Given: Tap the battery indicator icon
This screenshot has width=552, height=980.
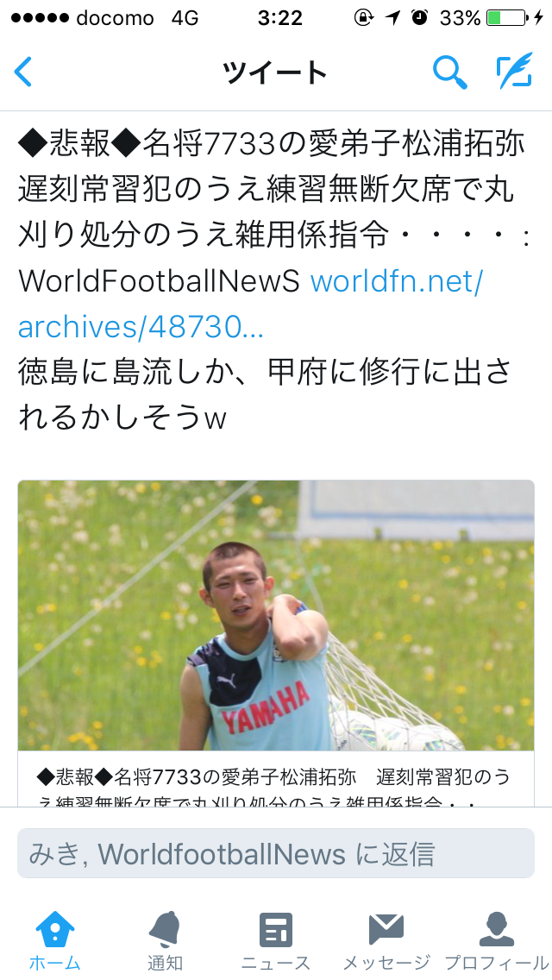Looking at the screenshot, I should tap(506, 17).
